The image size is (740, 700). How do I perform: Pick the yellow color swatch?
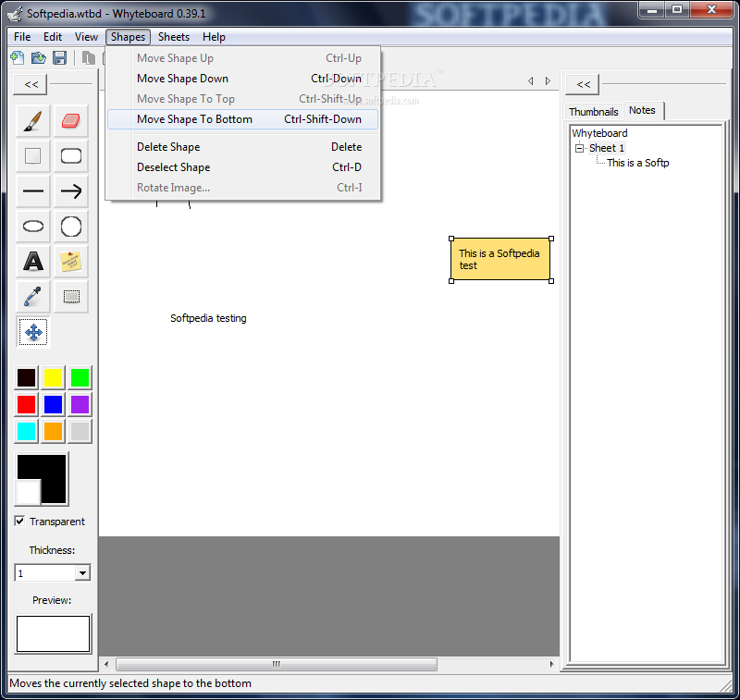click(x=54, y=378)
